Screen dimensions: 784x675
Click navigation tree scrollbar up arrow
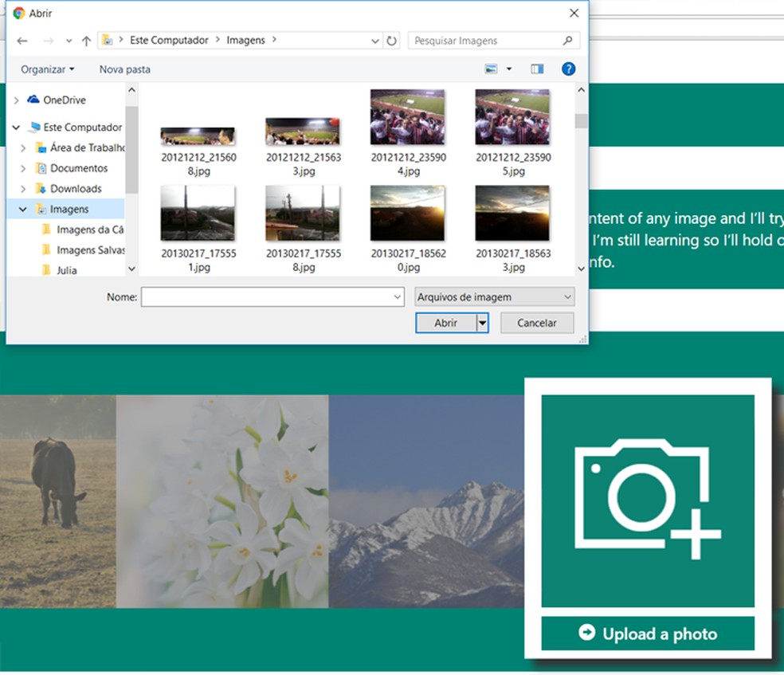131,91
